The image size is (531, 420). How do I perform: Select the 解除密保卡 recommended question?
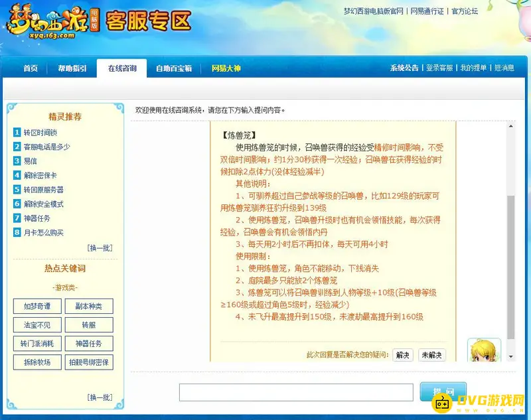click(40, 175)
